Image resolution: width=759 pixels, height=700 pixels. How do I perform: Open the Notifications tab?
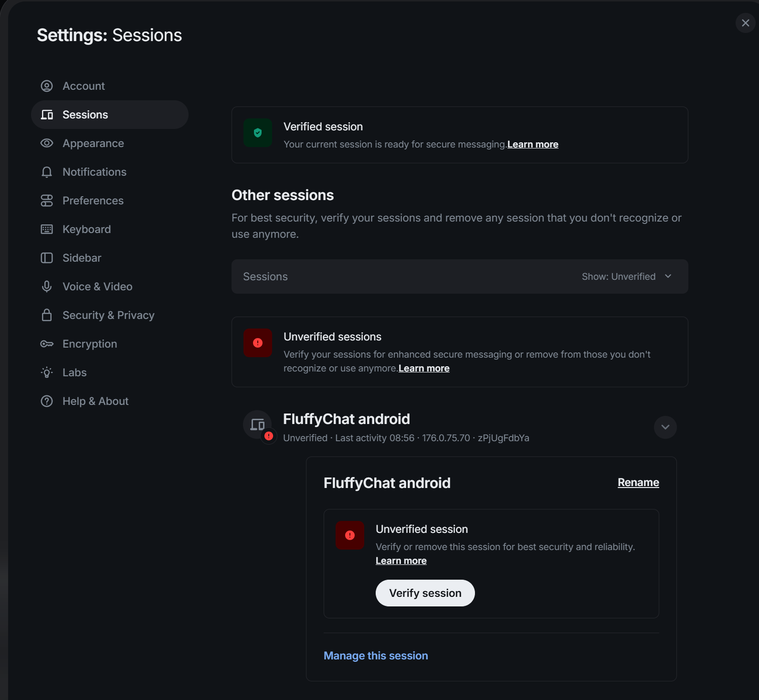pos(110,172)
